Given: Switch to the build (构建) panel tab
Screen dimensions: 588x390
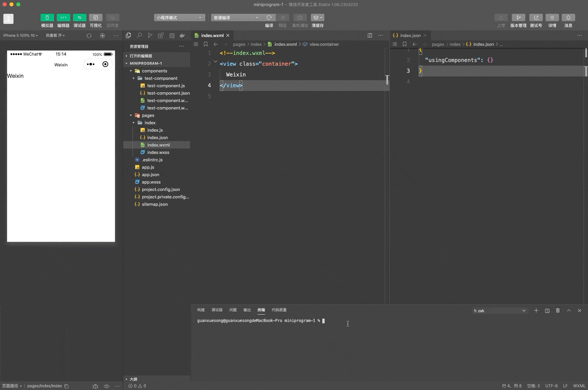Looking at the screenshot, I should point(201,310).
